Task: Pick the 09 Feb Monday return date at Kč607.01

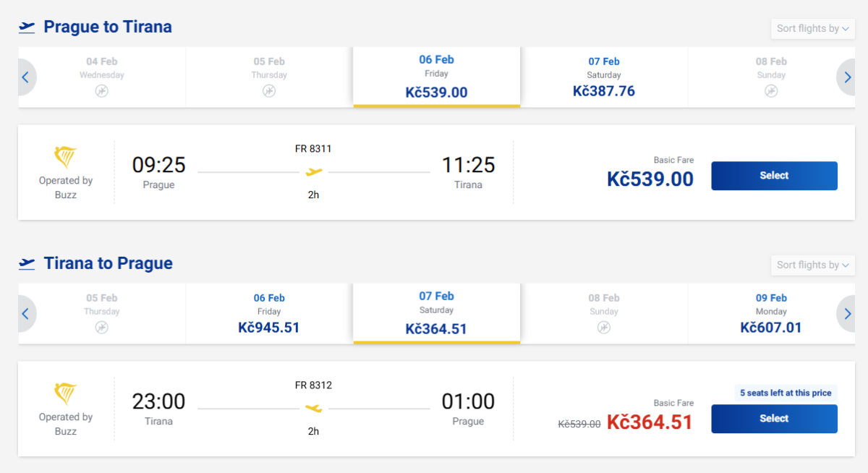Action: (771, 315)
